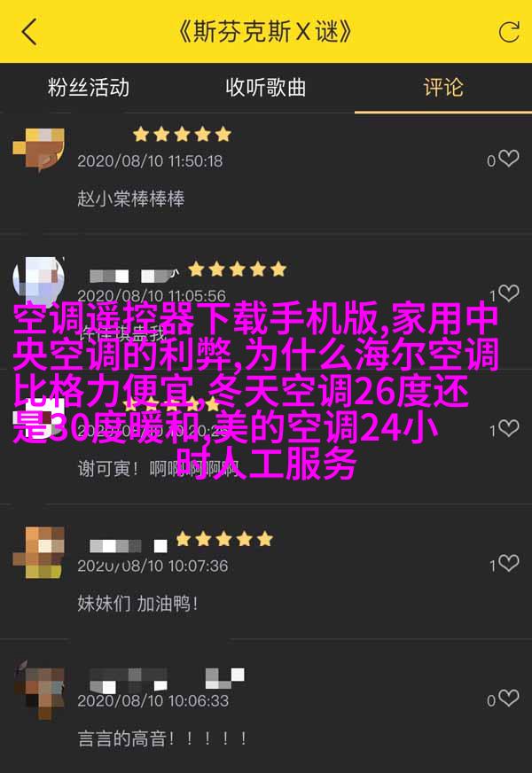Screen dimensions: 532x773
Task: Tap heart icon on 言言的高音 comment
Action: click(x=509, y=698)
